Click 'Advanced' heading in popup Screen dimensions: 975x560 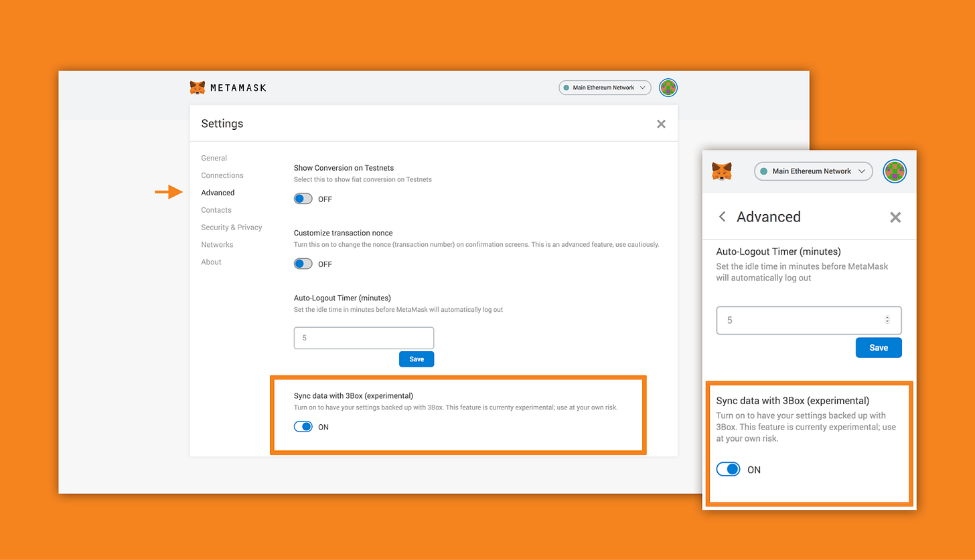[x=769, y=217]
